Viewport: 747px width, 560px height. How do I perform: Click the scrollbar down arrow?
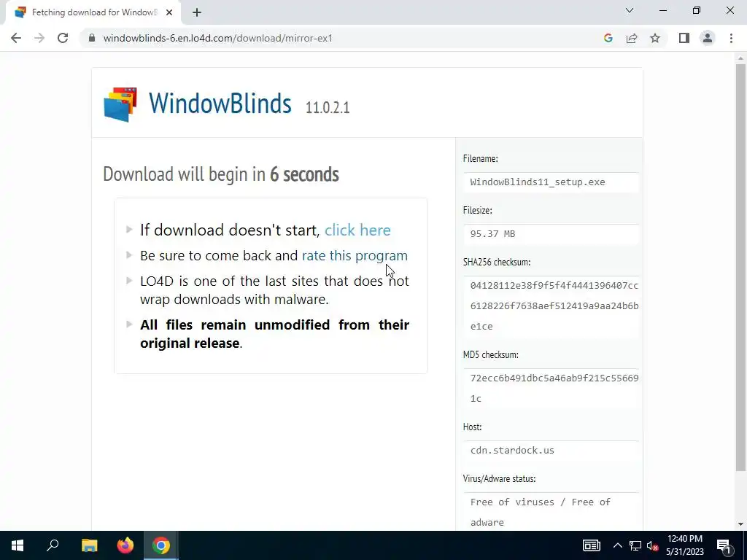tap(740, 524)
